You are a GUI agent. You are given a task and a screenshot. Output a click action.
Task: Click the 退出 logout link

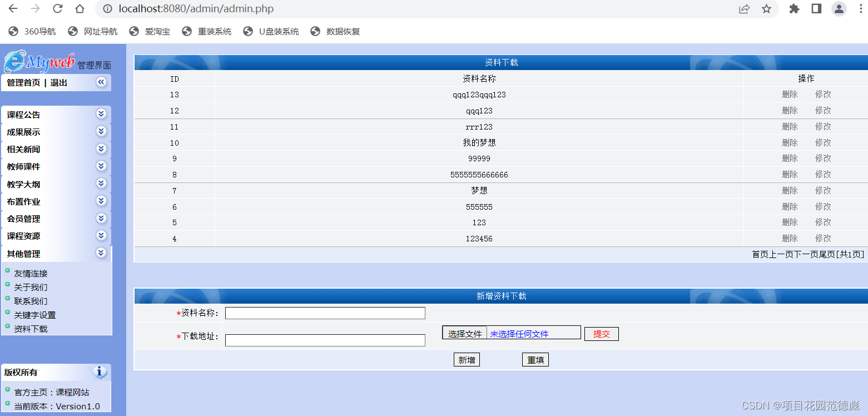point(59,83)
